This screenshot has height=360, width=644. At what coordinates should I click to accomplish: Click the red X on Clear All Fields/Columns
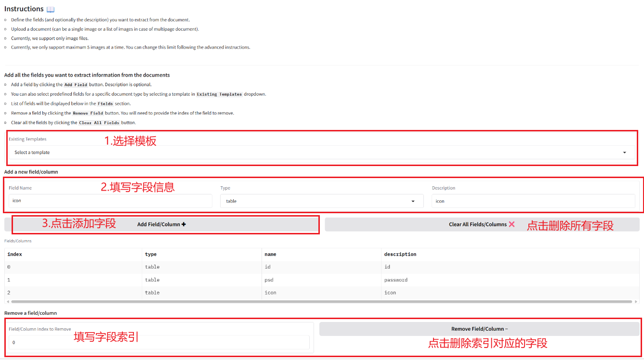[512, 224]
